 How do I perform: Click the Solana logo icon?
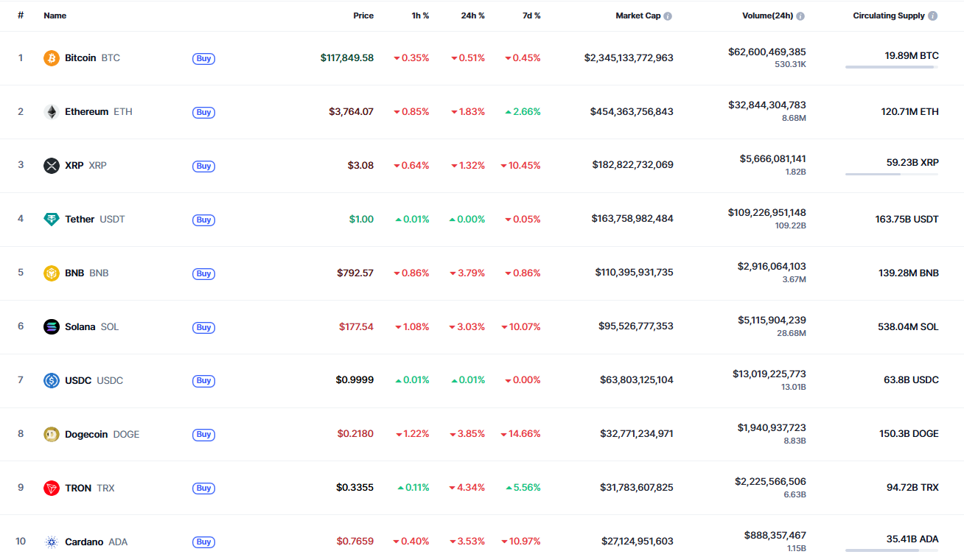click(52, 327)
